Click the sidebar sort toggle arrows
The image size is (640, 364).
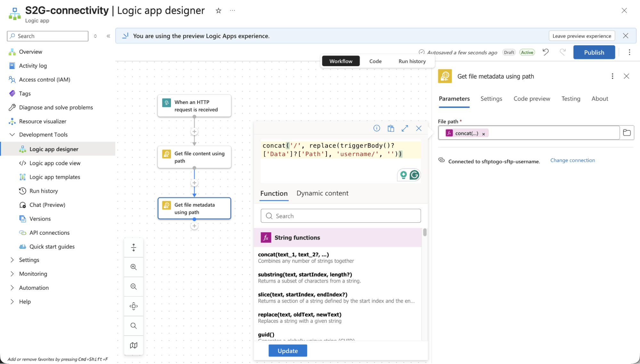coord(95,36)
